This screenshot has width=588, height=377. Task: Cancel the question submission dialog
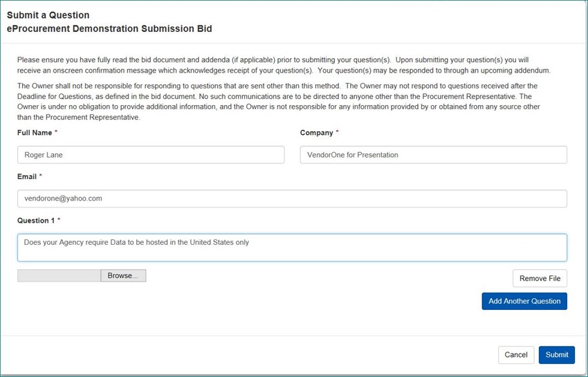click(x=516, y=355)
